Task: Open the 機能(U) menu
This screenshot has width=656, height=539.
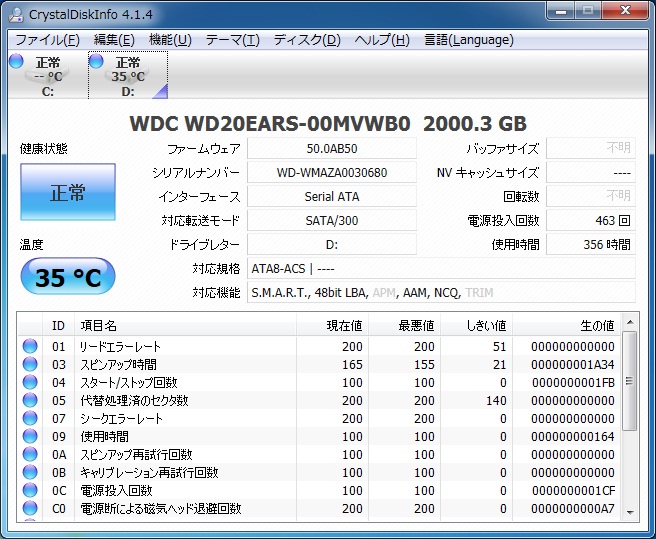Action: [x=170, y=40]
